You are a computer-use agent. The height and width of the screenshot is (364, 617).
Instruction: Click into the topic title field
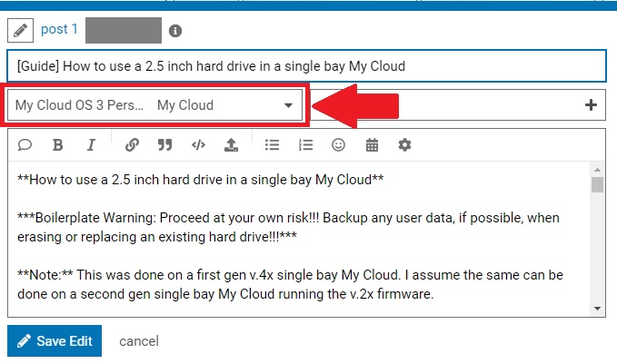click(306, 66)
